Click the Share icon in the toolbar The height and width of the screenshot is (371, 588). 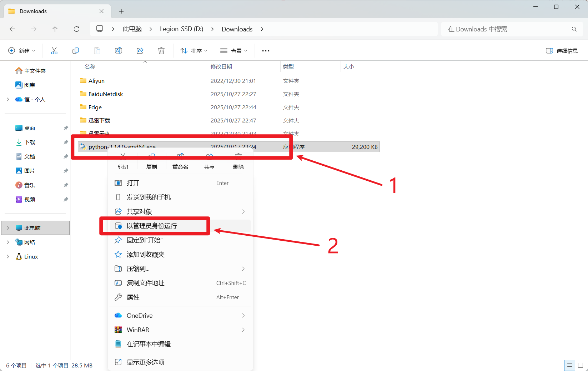(140, 50)
